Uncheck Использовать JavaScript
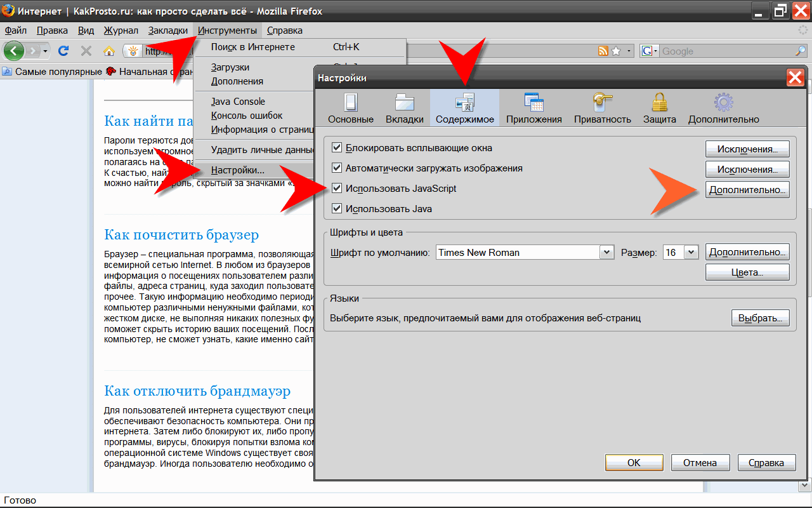This screenshot has height=508, width=812. pos(337,189)
